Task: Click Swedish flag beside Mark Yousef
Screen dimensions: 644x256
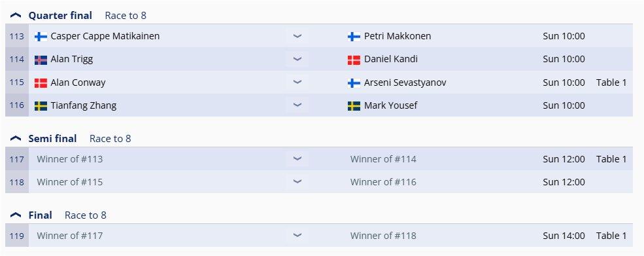Action: (x=354, y=106)
